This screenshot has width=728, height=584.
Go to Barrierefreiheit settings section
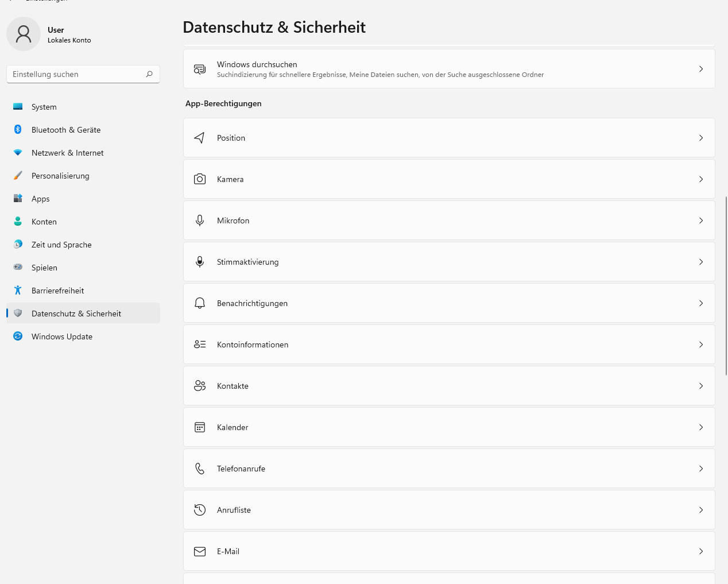(x=57, y=291)
